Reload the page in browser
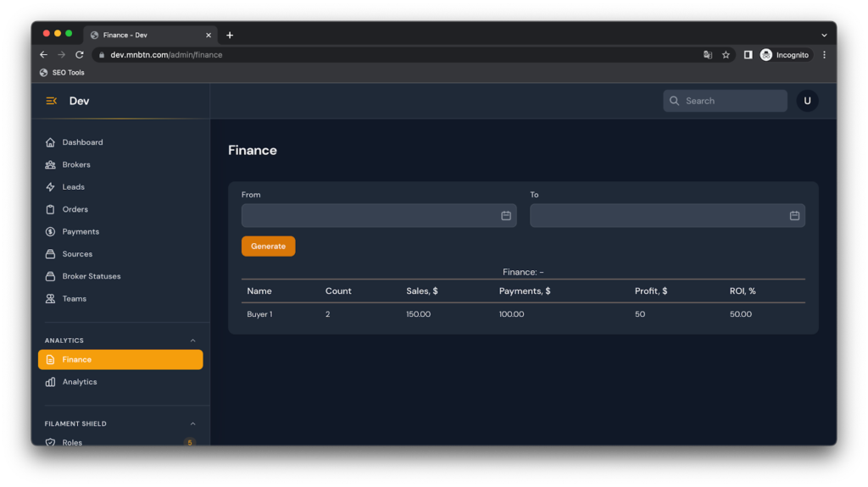Viewport: 868px width, 487px height. (80, 55)
